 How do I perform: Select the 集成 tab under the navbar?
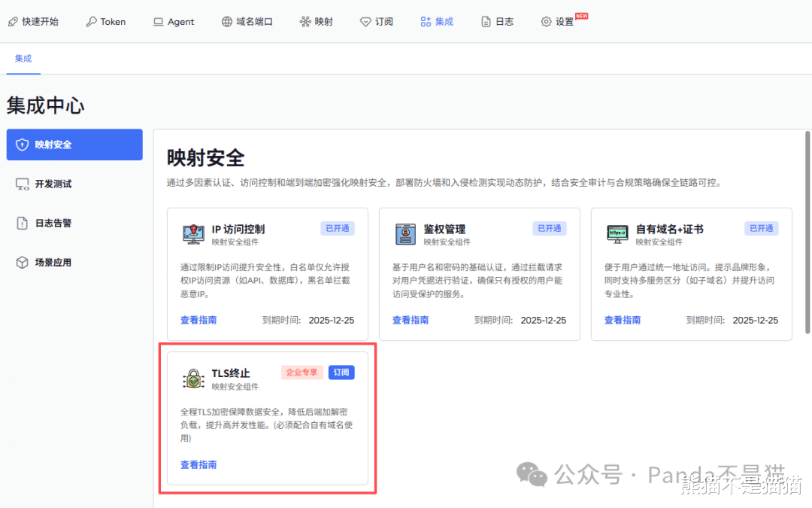(23, 59)
